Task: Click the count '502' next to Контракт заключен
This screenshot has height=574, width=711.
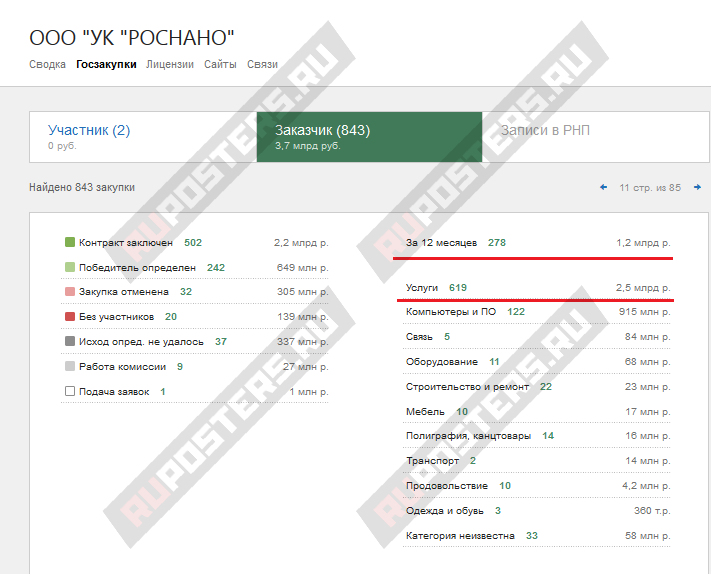Action: [x=193, y=243]
